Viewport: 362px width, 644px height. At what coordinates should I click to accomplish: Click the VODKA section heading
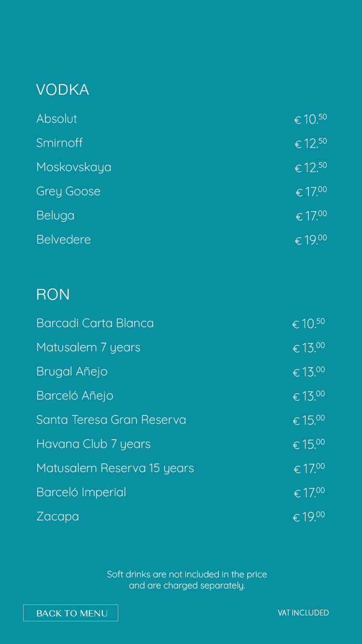tap(62, 90)
